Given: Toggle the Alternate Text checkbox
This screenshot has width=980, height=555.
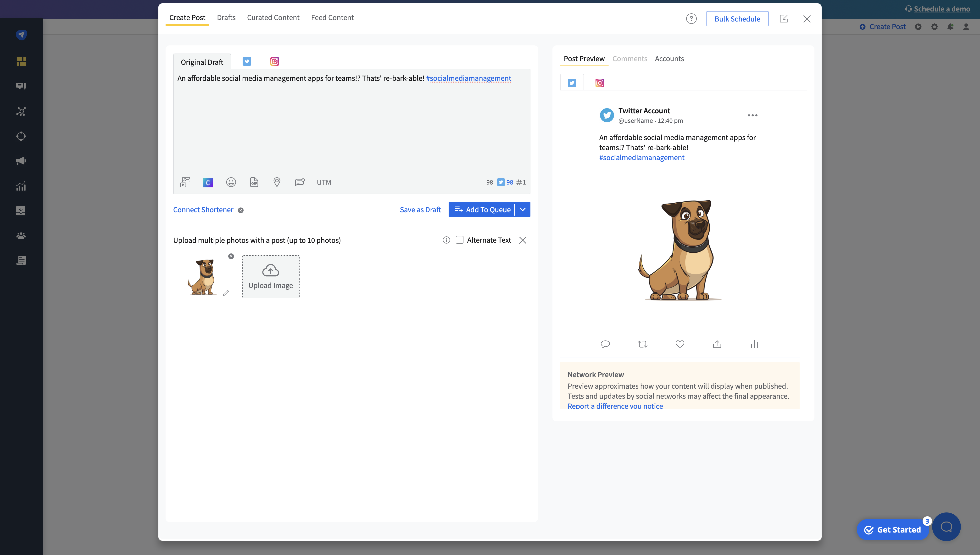Looking at the screenshot, I should 459,240.
